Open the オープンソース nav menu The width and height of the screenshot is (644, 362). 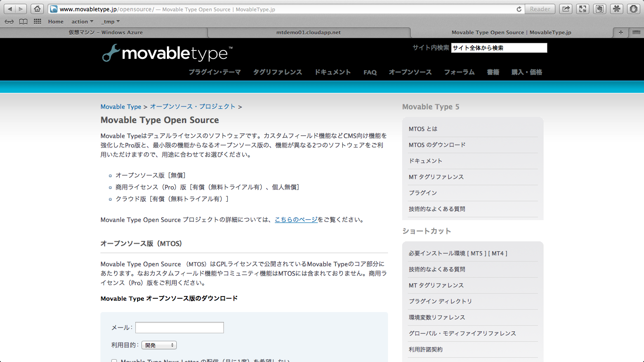[x=410, y=72]
